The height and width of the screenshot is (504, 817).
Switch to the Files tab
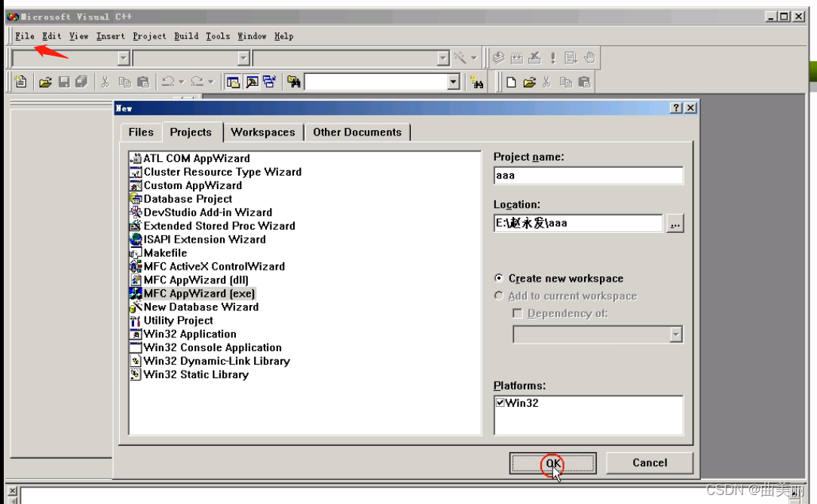[141, 133]
